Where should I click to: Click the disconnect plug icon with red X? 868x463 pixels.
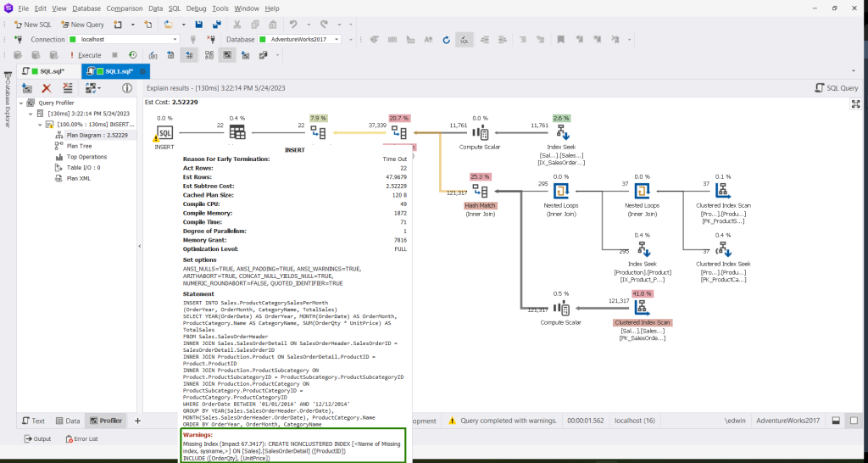pos(211,39)
